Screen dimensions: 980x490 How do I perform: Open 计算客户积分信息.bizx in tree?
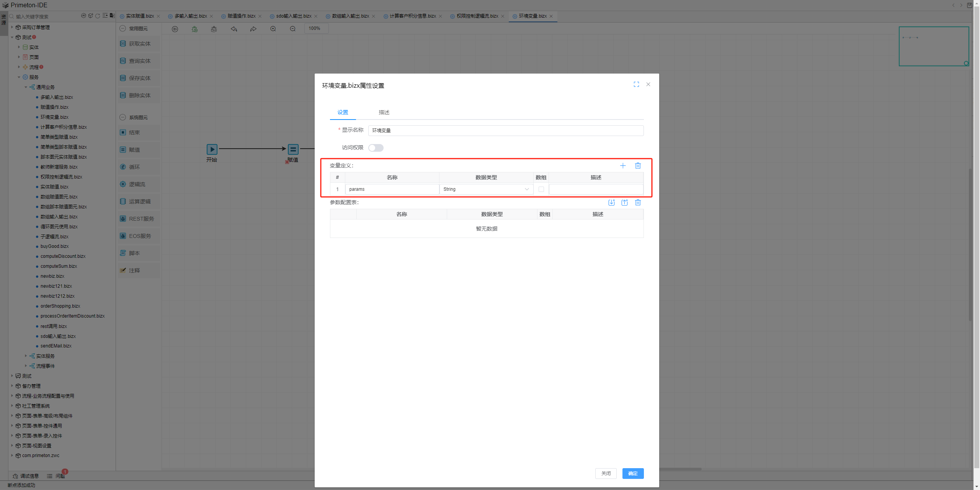64,127
